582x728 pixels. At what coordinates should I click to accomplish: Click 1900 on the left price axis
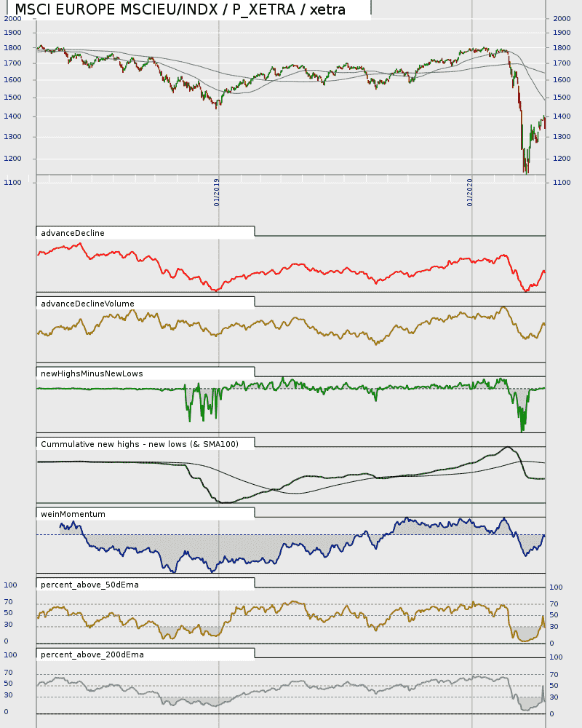(x=12, y=33)
